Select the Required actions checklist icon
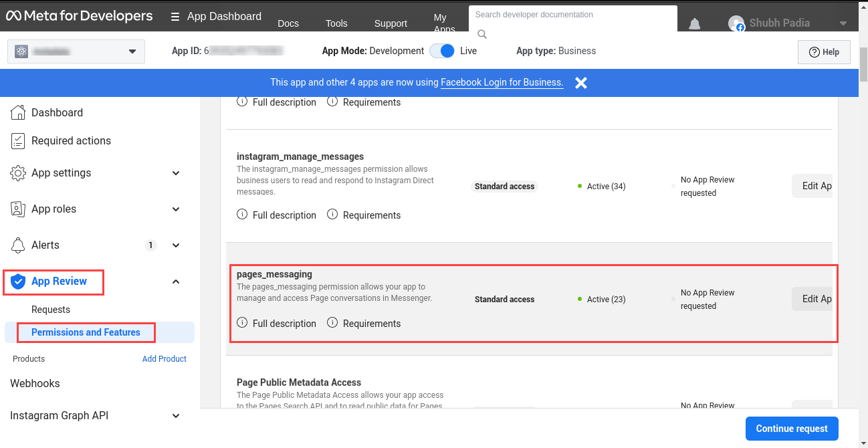The height and width of the screenshot is (448, 868). click(x=18, y=140)
